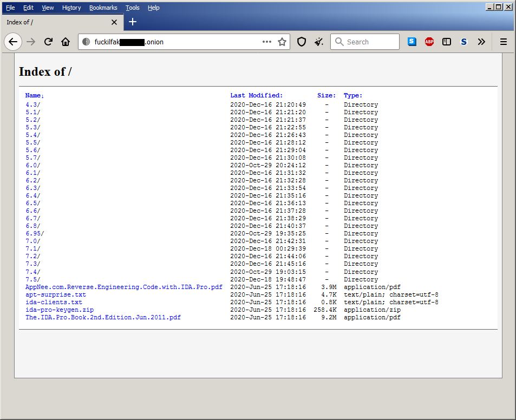This screenshot has width=516, height=420.
Task: Sort listing by Type column
Action: point(353,95)
